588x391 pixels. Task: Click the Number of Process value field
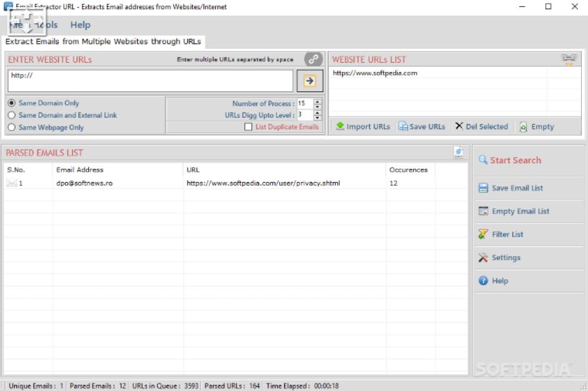[306, 103]
